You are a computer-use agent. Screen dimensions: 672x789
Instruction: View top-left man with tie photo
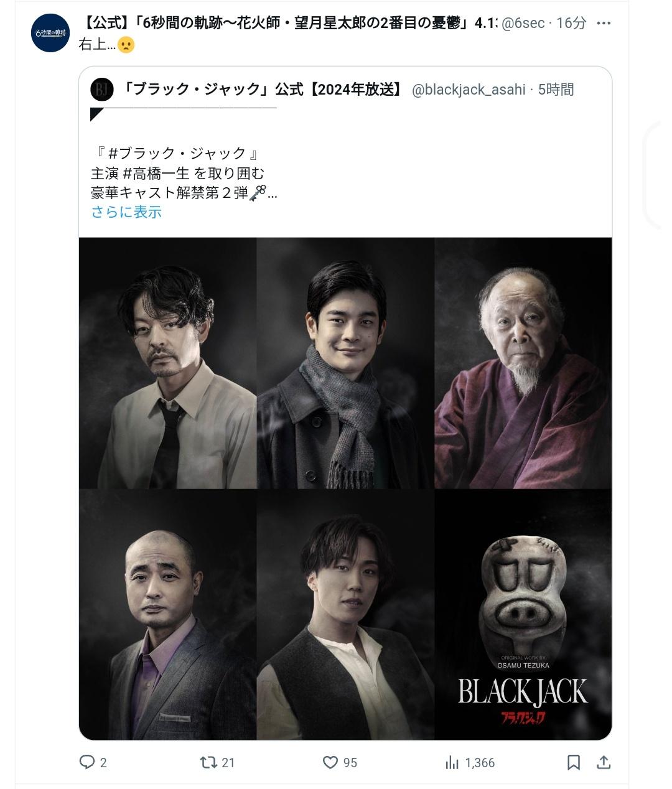tap(168, 363)
